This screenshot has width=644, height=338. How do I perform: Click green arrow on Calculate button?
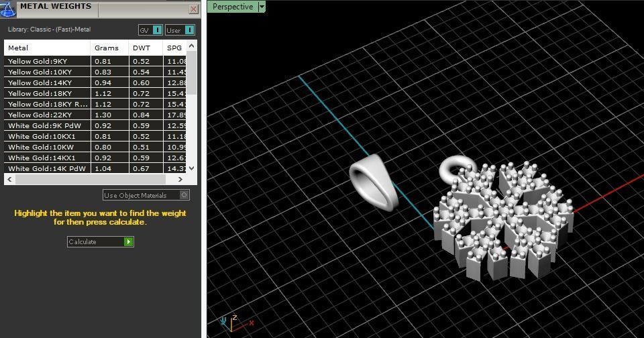129,242
